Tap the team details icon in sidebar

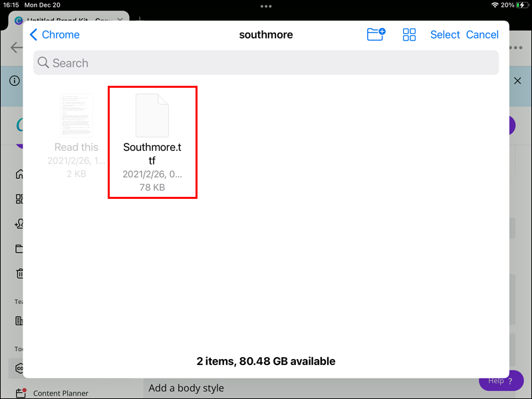pos(19,321)
